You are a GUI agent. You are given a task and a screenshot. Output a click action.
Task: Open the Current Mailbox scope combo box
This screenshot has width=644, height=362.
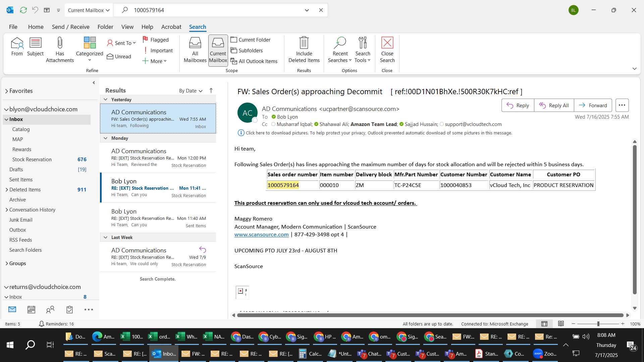click(89, 10)
